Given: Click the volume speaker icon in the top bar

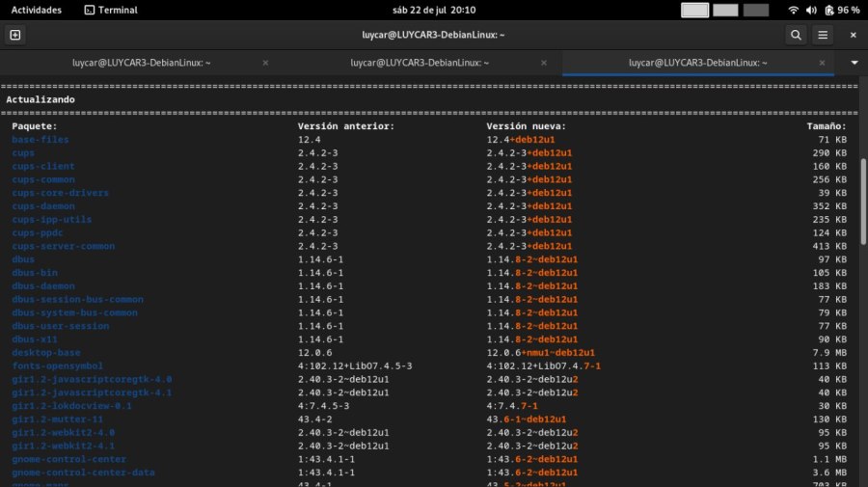Looking at the screenshot, I should pyautogui.click(x=811, y=10).
